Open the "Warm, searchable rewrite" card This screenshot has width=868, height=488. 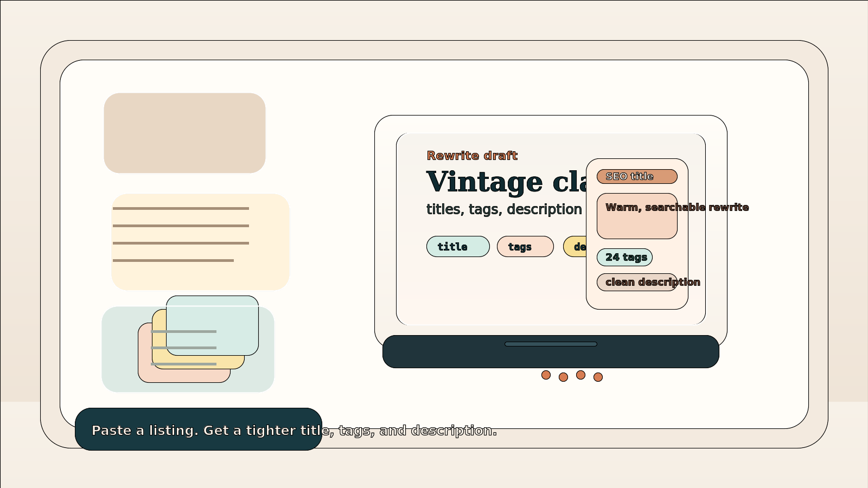pyautogui.click(x=637, y=216)
